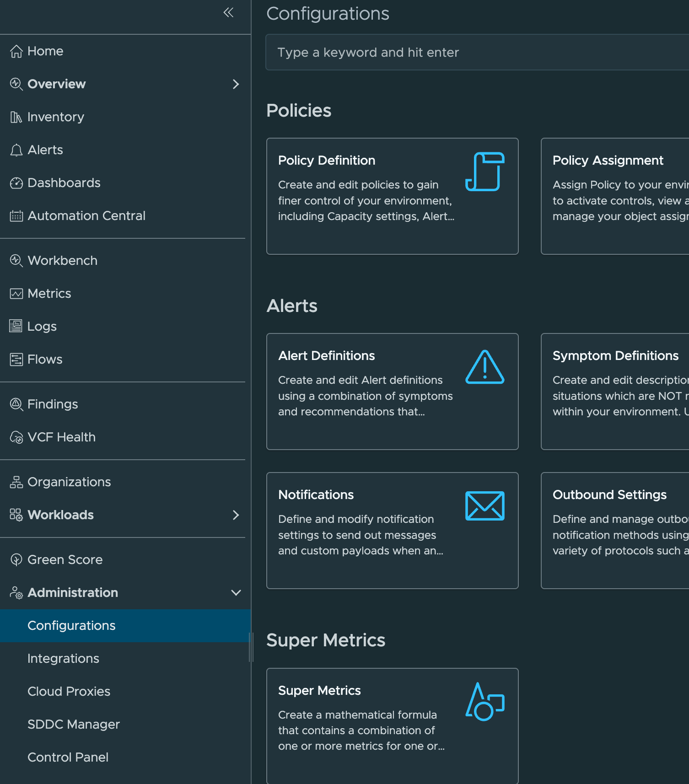Click the Findings label text
Viewport: 689px width, 784px height.
53,404
